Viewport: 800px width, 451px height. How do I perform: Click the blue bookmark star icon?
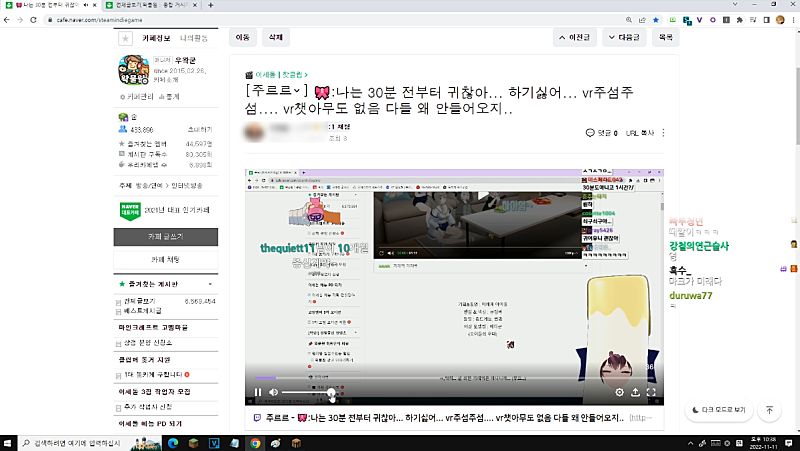click(x=656, y=20)
